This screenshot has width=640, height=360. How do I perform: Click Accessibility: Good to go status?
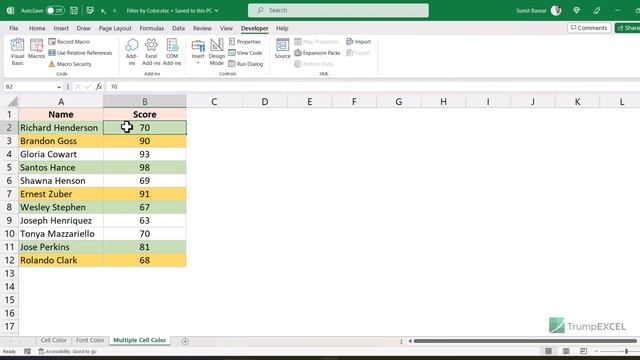[67, 351]
